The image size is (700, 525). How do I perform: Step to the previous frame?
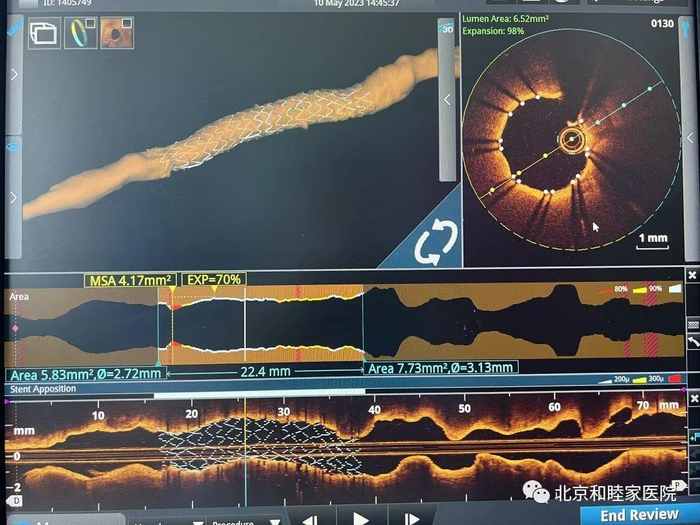click(310, 519)
